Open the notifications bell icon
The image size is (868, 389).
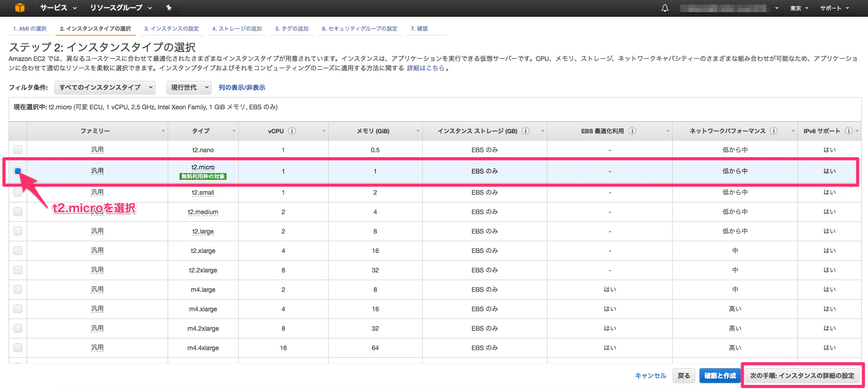click(x=665, y=8)
